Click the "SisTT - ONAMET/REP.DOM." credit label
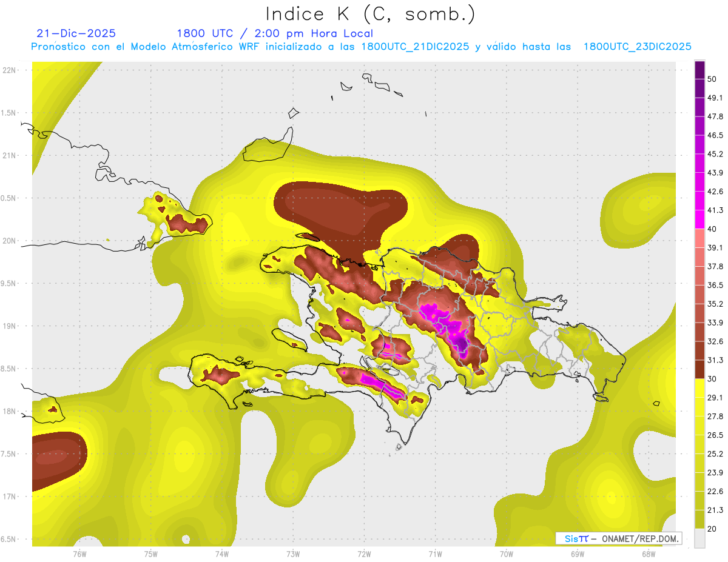 point(619,538)
